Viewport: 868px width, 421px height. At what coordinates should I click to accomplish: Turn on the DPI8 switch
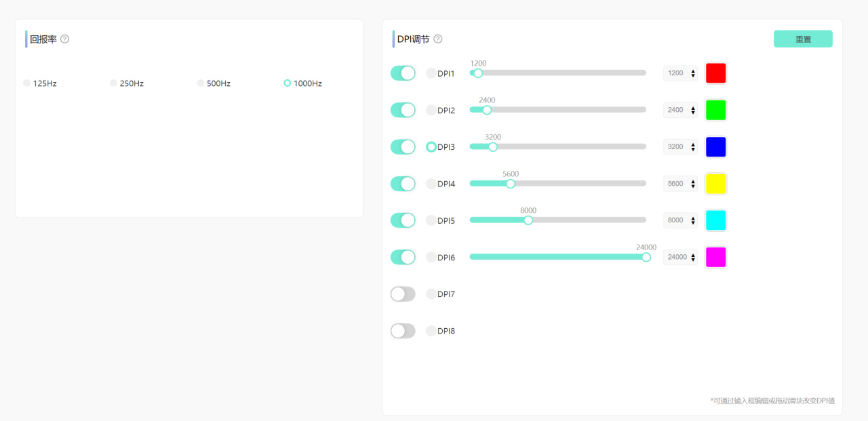[403, 331]
